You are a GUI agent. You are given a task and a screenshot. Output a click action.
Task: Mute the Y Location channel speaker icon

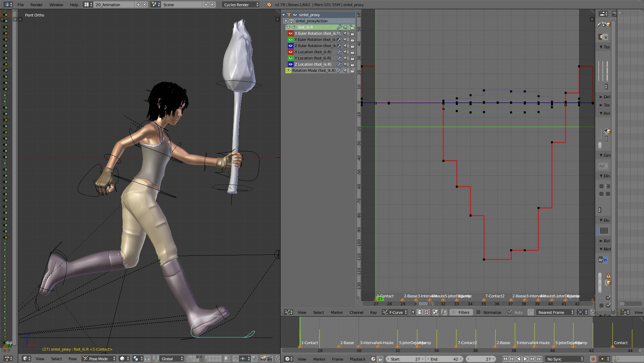(346, 58)
